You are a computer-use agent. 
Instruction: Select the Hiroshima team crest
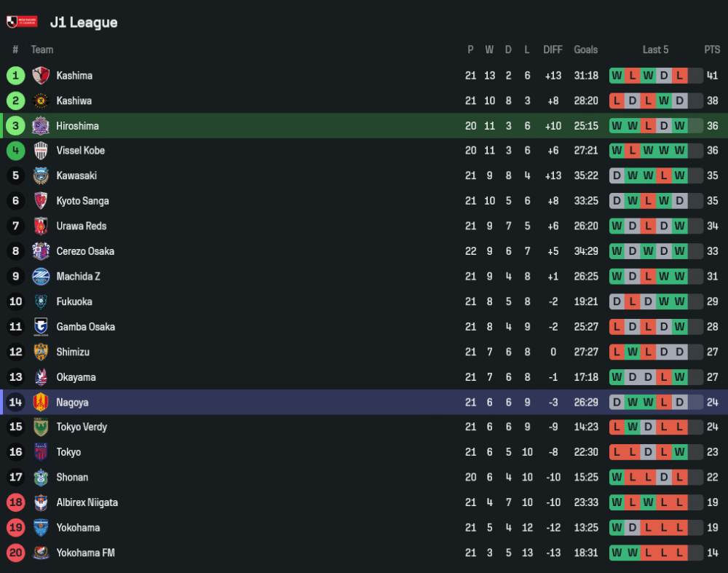(x=41, y=126)
